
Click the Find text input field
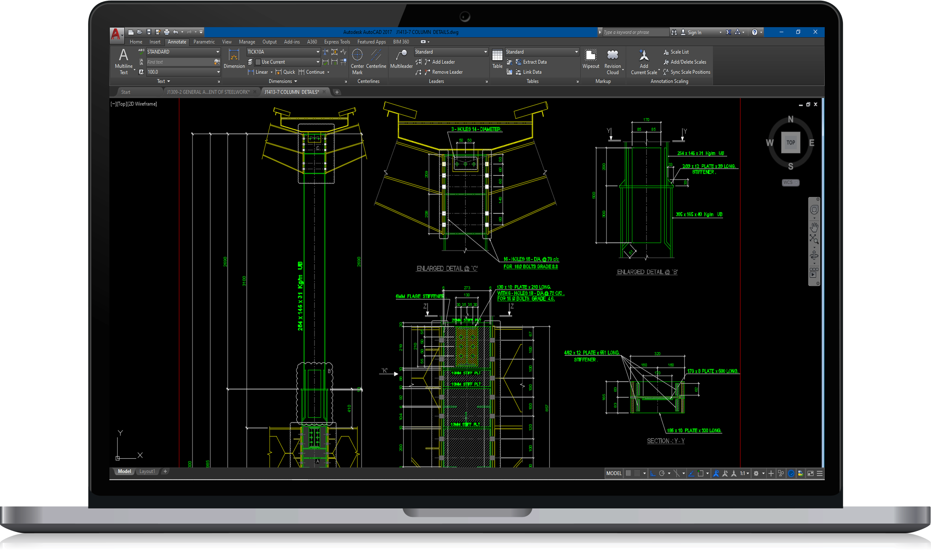click(x=179, y=62)
